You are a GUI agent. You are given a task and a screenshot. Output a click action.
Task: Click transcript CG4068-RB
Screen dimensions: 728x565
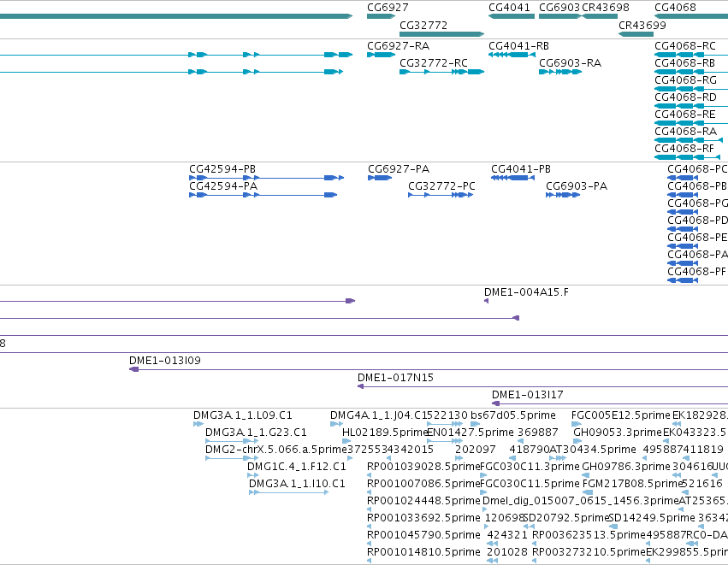tap(685, 63)
